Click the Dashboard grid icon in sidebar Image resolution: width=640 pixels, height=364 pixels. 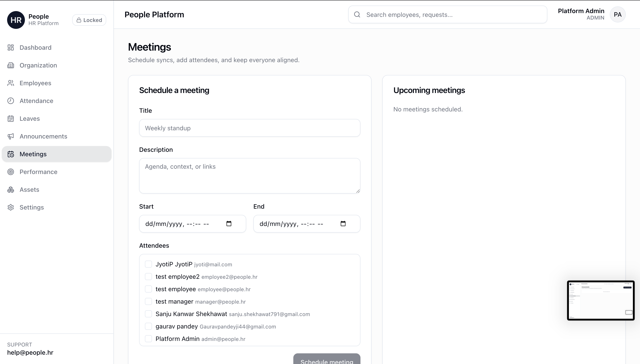[x=10, y=47]
